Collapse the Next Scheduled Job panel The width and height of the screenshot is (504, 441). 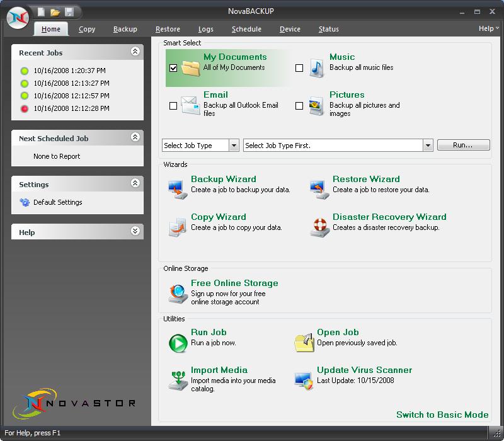tap(135, 137)
